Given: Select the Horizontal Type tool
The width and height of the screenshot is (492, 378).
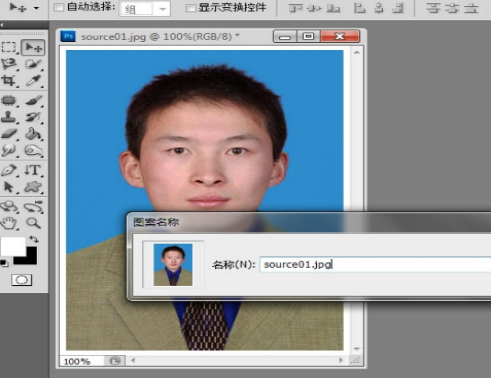Looking at the screenshot, I should click(33, 170).
